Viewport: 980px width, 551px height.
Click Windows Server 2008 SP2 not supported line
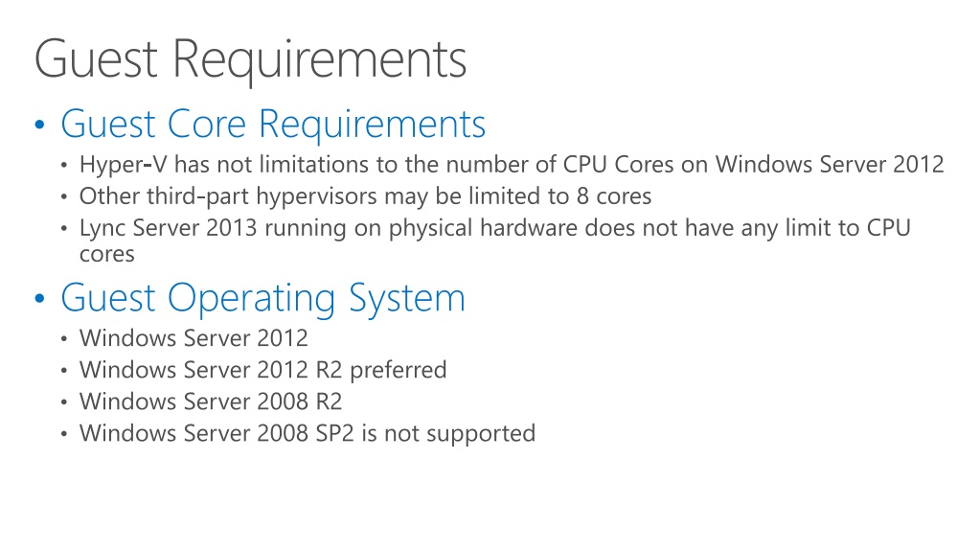308,433
